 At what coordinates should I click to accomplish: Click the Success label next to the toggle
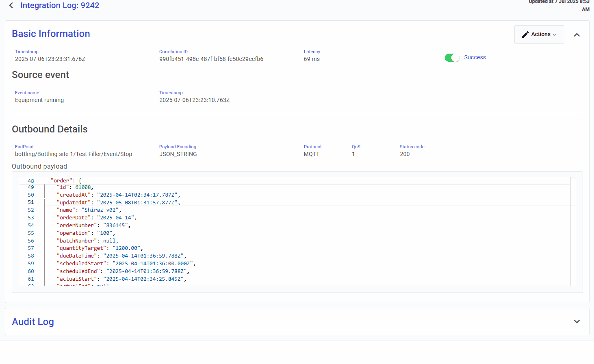475,58
